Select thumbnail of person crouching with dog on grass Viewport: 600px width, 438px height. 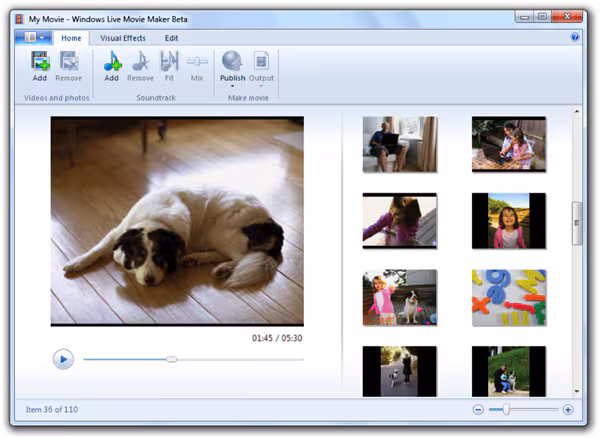[x=509, y=371]
